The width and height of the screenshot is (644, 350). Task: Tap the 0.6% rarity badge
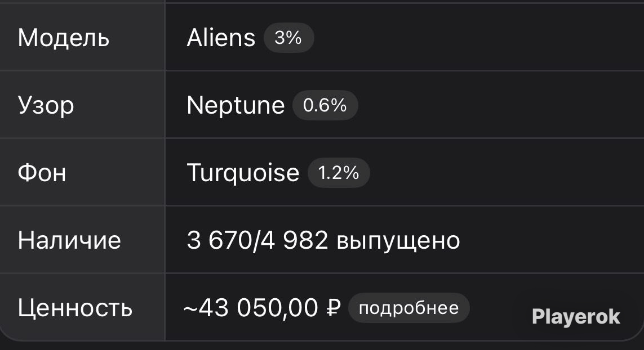click(325, 105)
